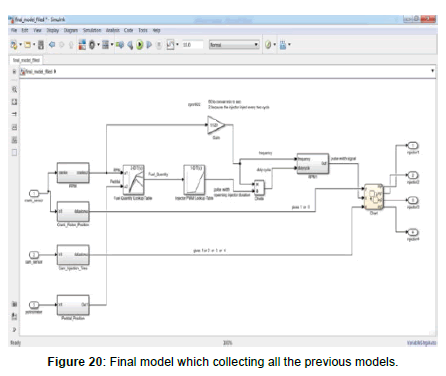Click the Save model icon
The width and height of the screenshot is (446, 376).
(41, 45)
